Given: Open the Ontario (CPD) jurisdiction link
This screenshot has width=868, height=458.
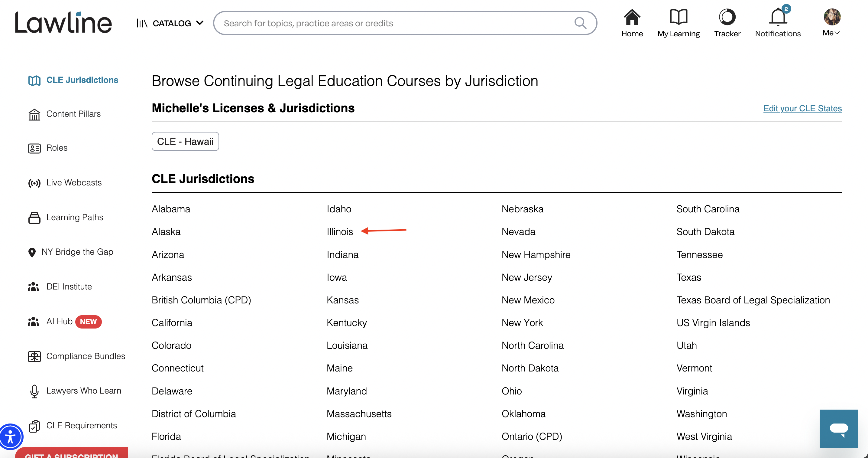Looking at the screenshot, I should tap(532, 437).
